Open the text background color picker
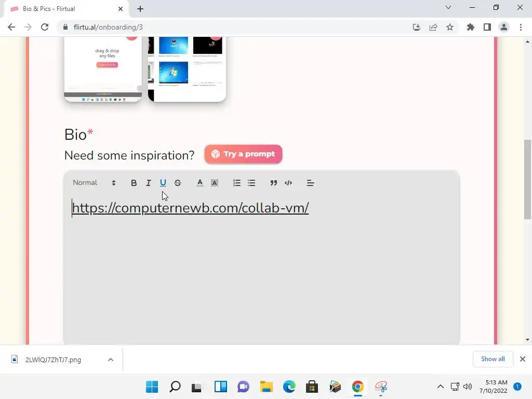532x399 pixels. pos(215,183)
